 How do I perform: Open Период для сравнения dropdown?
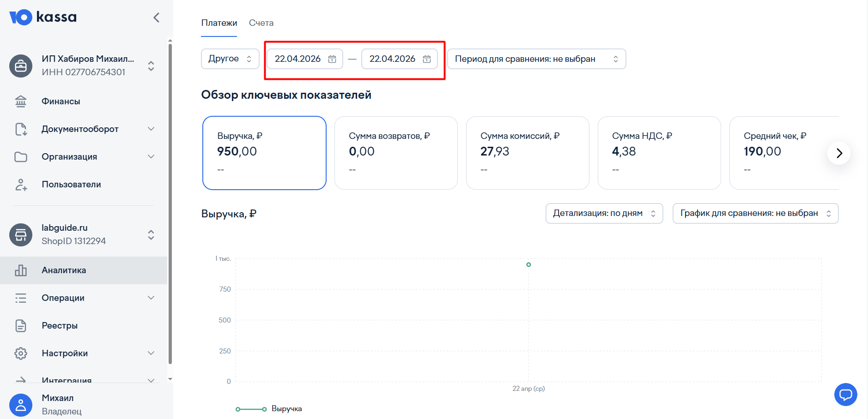pyautogui.click(x=536, y=59)
